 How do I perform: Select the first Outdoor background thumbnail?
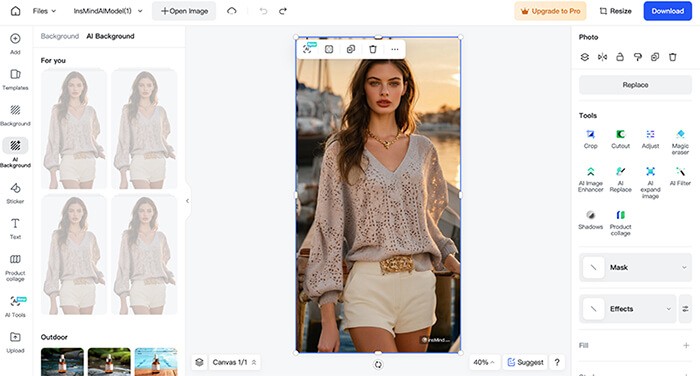click(62, 362)
